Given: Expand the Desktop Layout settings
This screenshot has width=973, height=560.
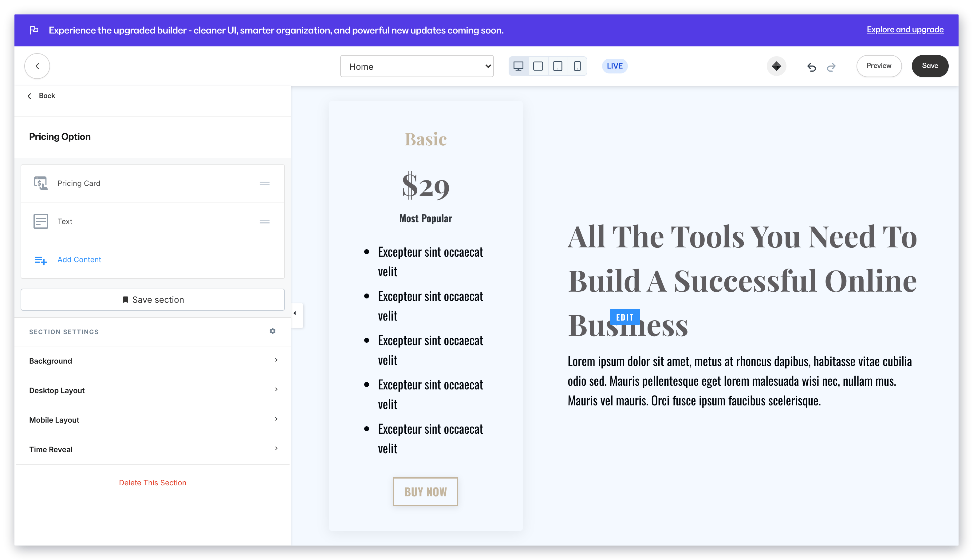Looking at the screenshot, I should 153,390.
